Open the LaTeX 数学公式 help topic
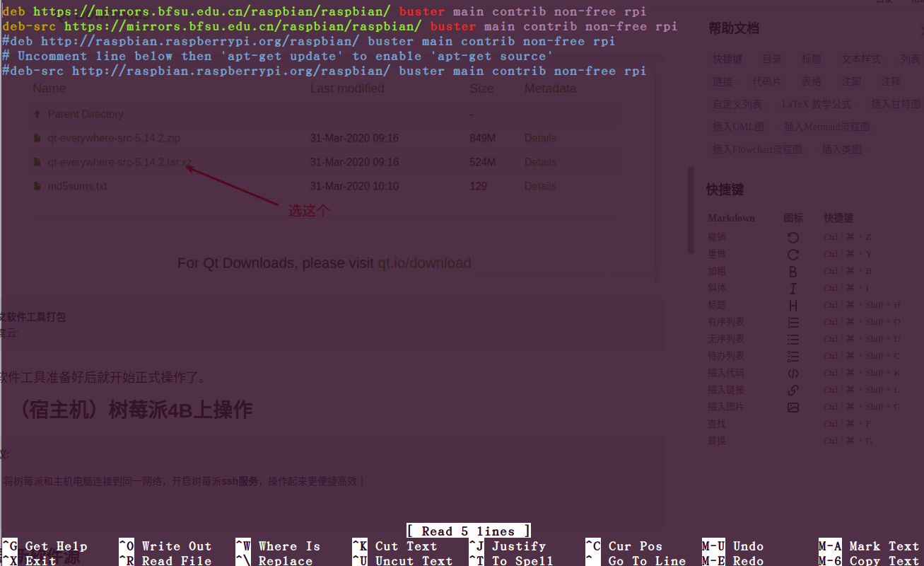This screenshot has height=566, width=924. [816, 103]
